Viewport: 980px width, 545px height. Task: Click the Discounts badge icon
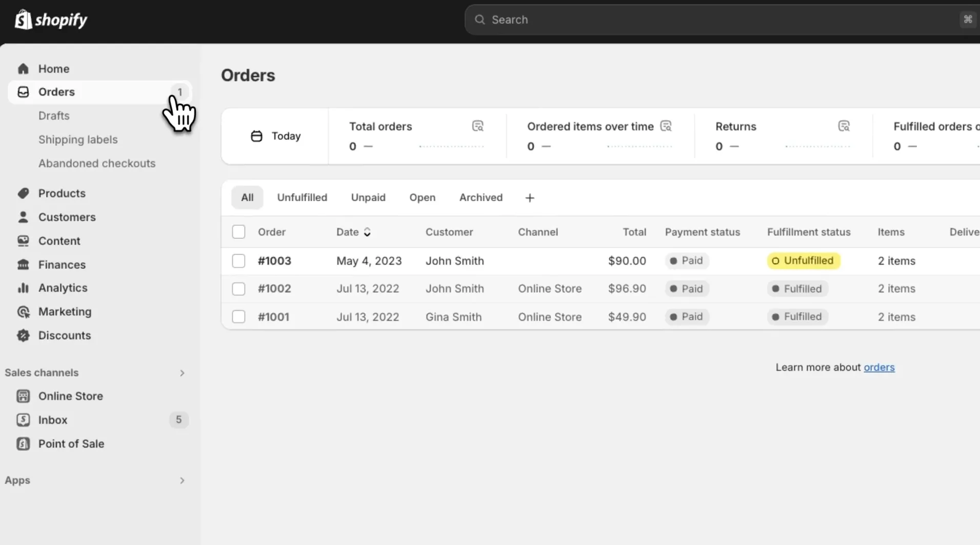tap(23, 336)
